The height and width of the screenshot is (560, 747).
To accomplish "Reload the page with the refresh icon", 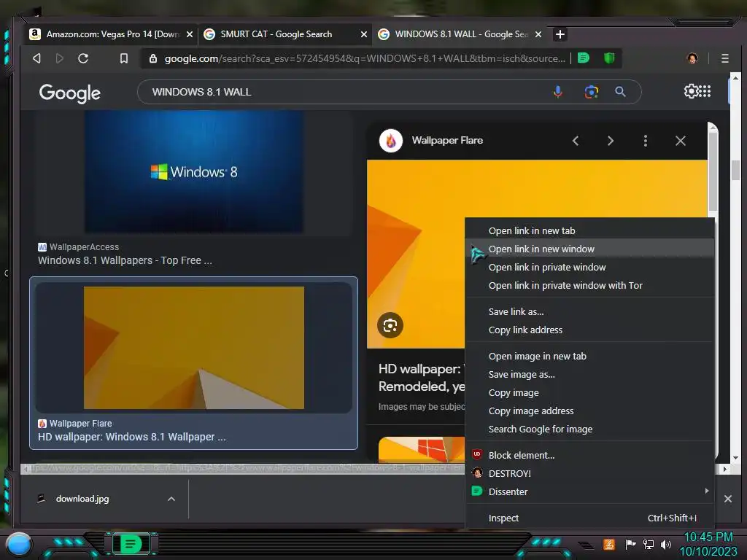I will tap(83, 58).
